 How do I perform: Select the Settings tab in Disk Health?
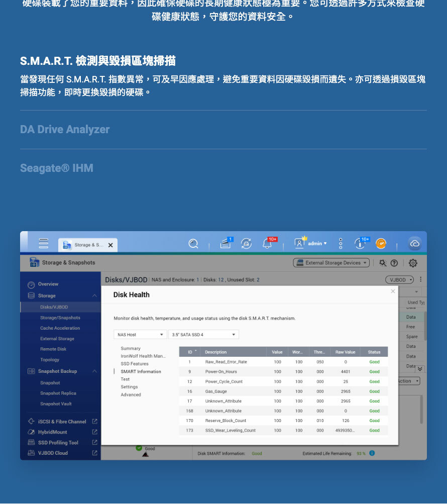tap(129, 387)
